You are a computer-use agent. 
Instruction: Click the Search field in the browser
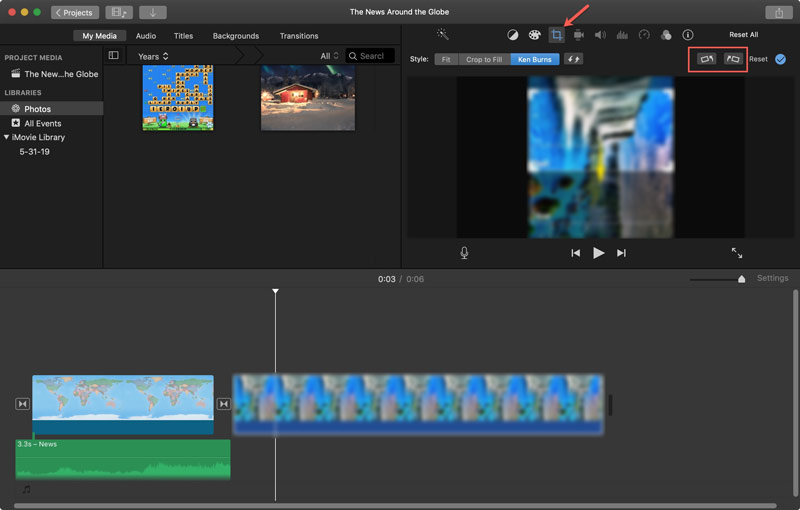[370, 56]
